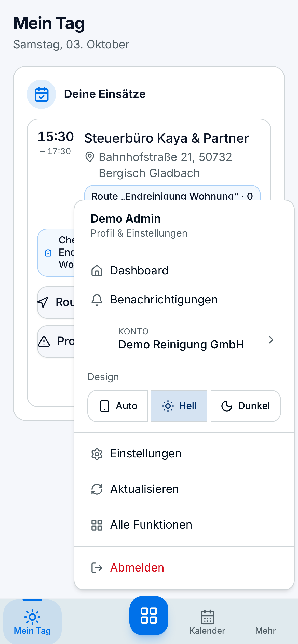Choose Aktualisieren in the menu
298x644 pixels.
click(x=184, y=489)
